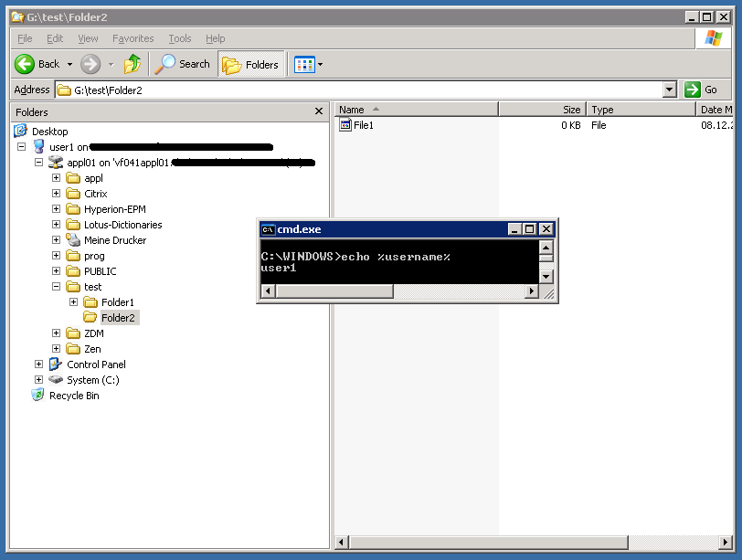Click the System (C:) drive icon
742x560 pixels.
[x=56, y=379]
